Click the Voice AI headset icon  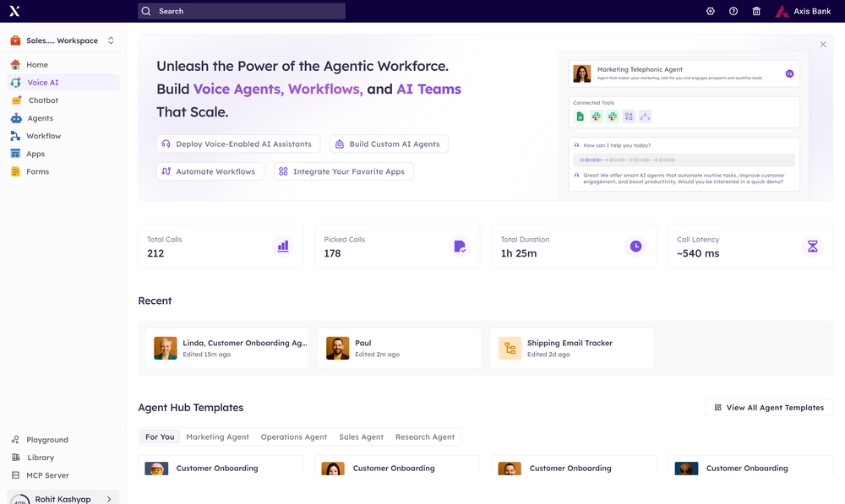16,83
